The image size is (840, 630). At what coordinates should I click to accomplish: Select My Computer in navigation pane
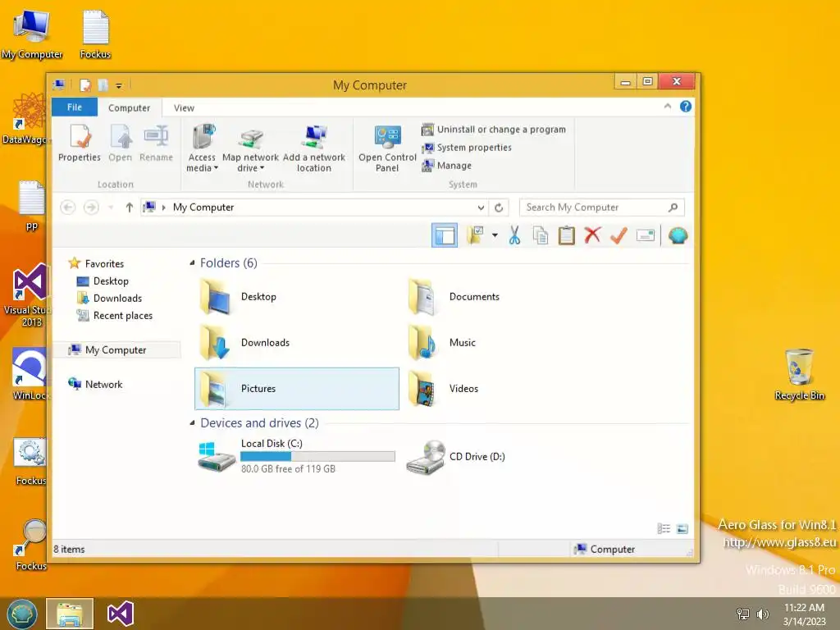coord(116,349)
